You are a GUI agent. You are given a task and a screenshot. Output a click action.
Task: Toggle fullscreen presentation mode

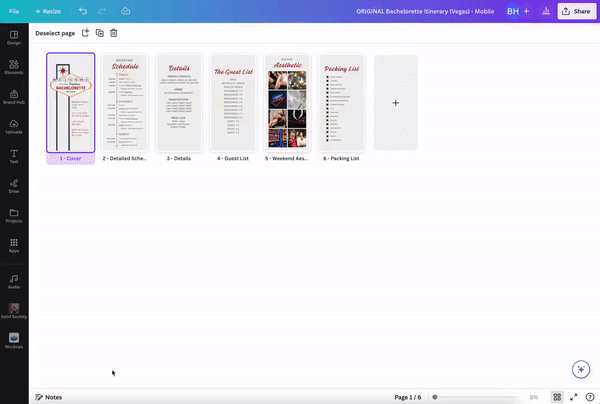(x=574, y=397)
